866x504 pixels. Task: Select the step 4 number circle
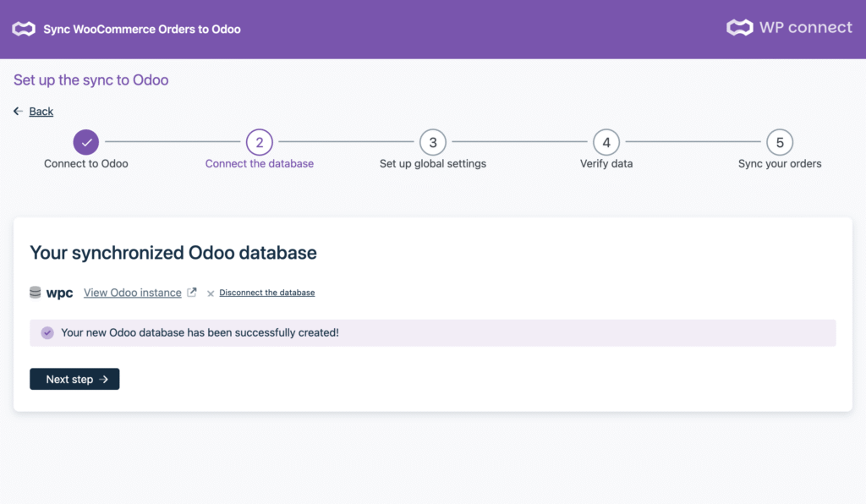[x=606, y=142]
